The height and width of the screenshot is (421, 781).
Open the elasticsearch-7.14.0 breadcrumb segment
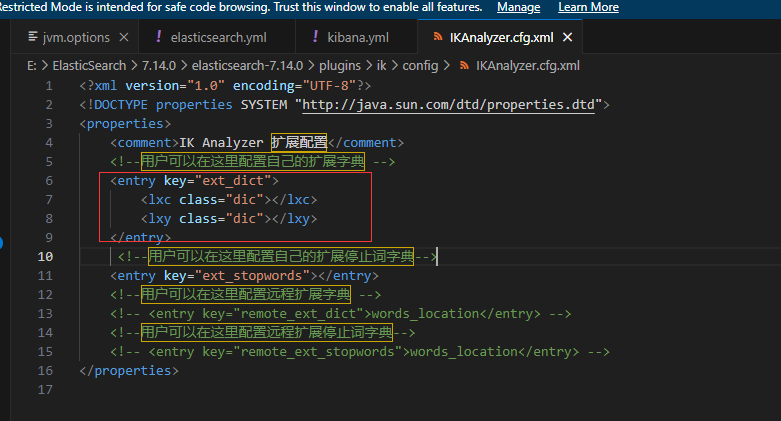pyautogui.click(x=247, y=65)
